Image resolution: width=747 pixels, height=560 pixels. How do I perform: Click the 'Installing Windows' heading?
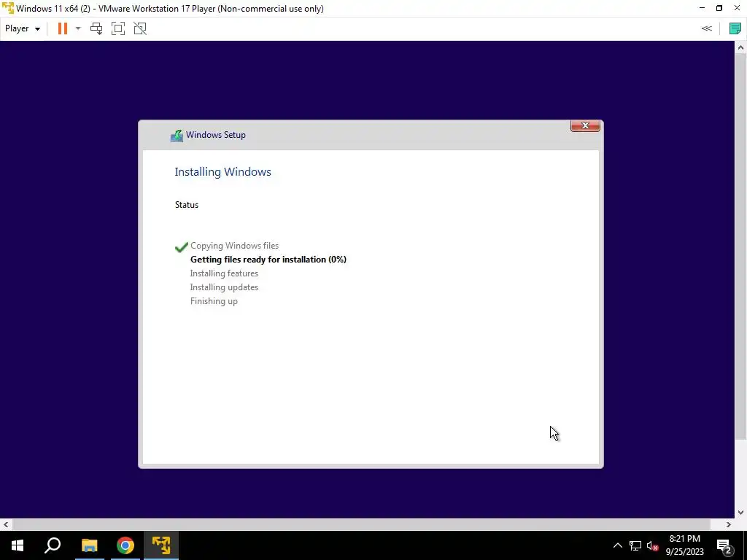click(223, 172)
